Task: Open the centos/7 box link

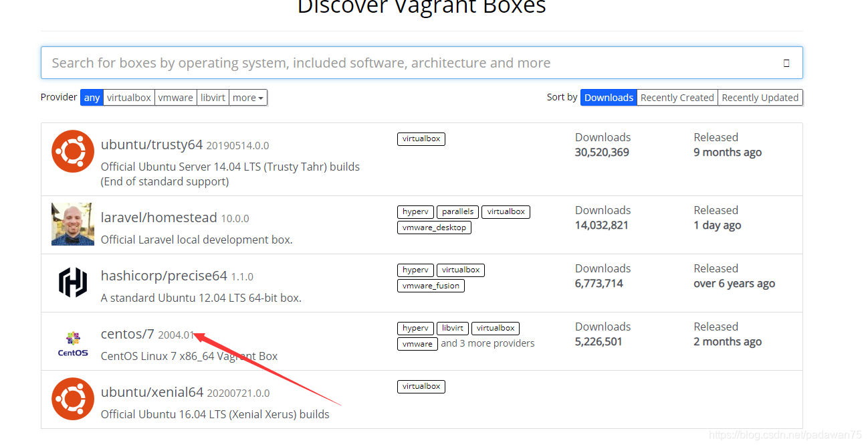Action: pyautogui.click(x=128, y=334)
